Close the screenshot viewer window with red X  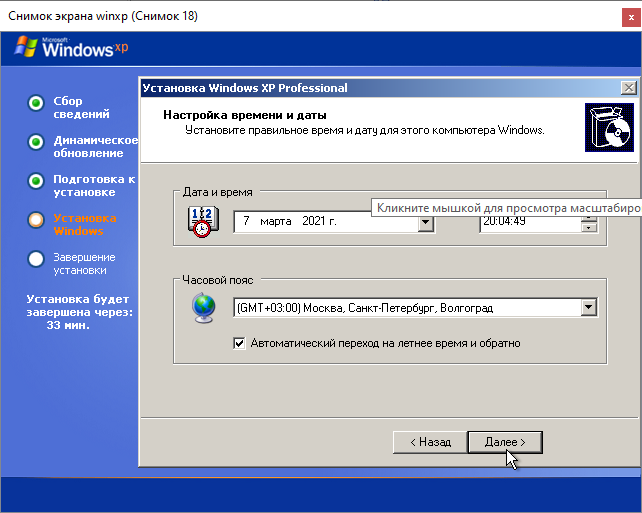[x=631, y=18]
